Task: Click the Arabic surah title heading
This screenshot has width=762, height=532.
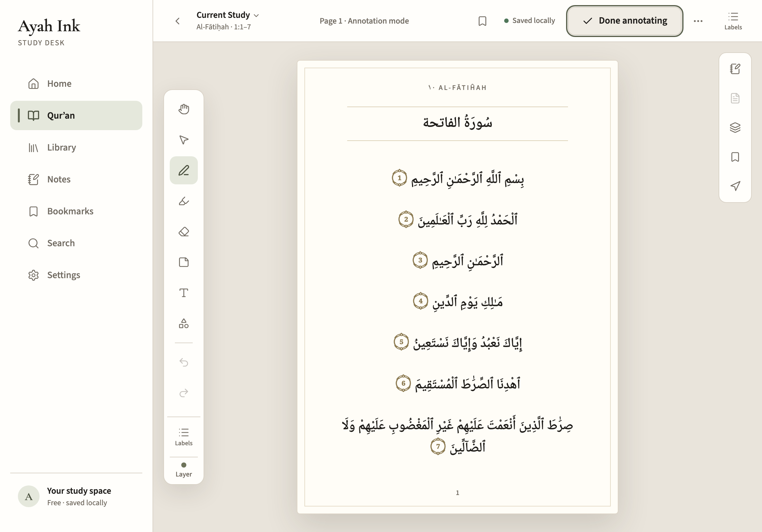Action: point(457,122)
